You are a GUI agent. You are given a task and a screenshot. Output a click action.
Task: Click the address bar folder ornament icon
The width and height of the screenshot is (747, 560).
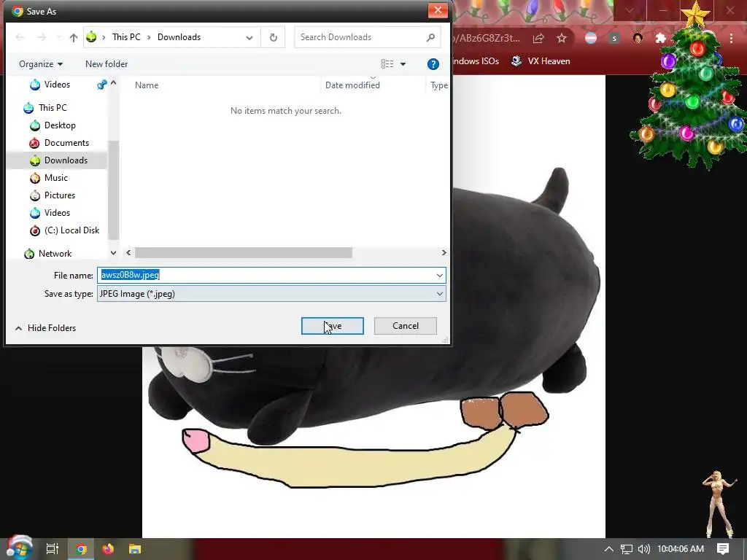91,36
